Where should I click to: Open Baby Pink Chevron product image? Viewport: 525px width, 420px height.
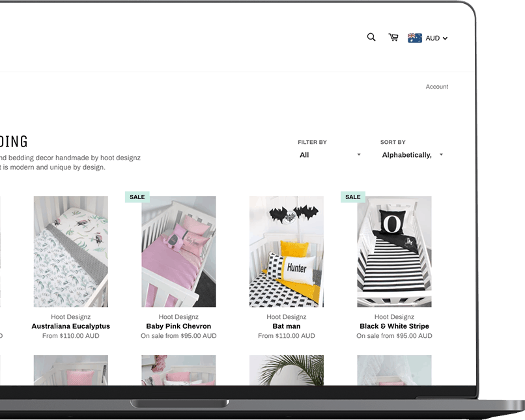pyautogui.click(x=178, y=251)
